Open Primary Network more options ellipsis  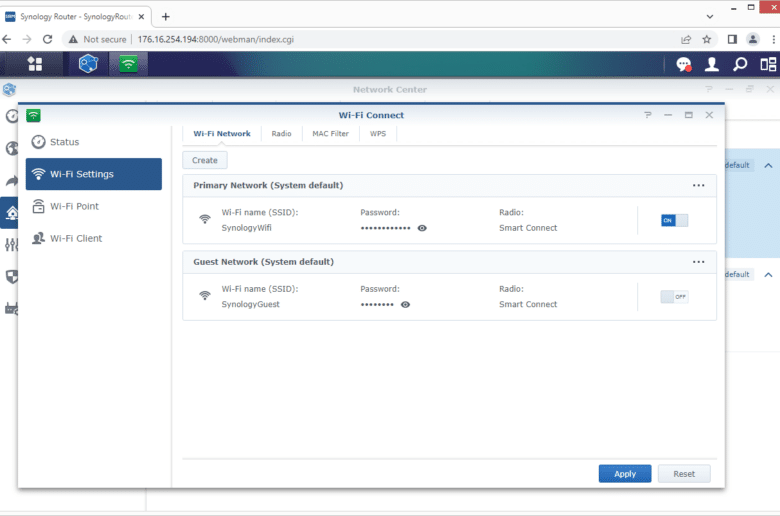(698, 185)
